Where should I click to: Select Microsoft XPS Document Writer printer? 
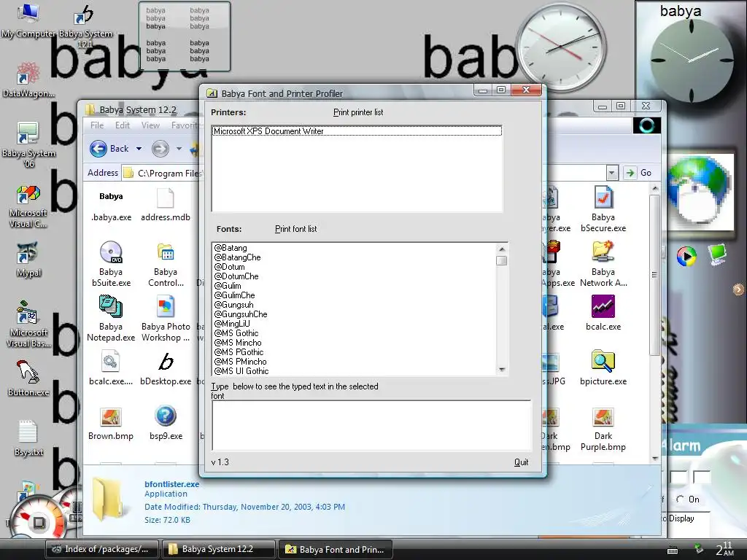[x=357, y=131]
